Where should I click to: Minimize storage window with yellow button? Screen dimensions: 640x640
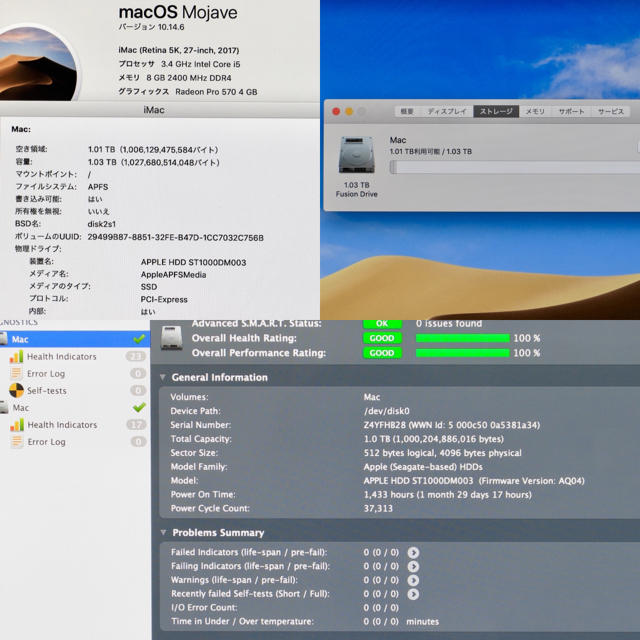349,111
